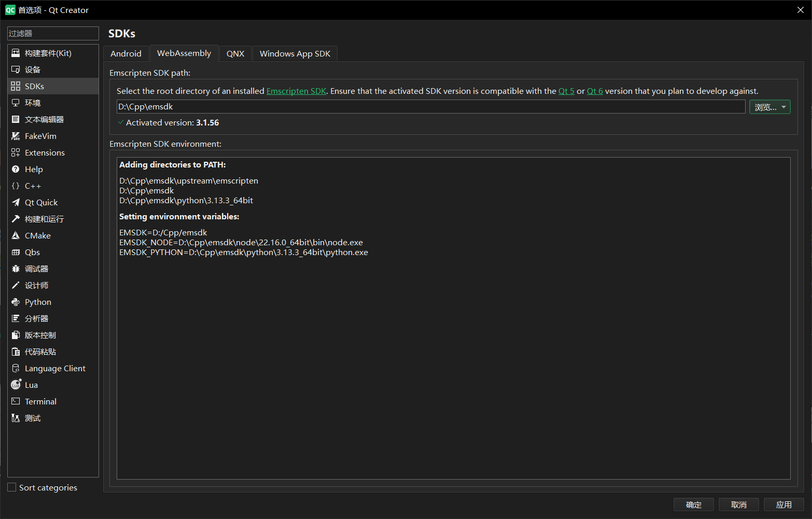Image resolution: width=812 pixels, height=519 pixels.
Task: Open the Python category icon
Action: pyautogui.click(x=16, y=302)
